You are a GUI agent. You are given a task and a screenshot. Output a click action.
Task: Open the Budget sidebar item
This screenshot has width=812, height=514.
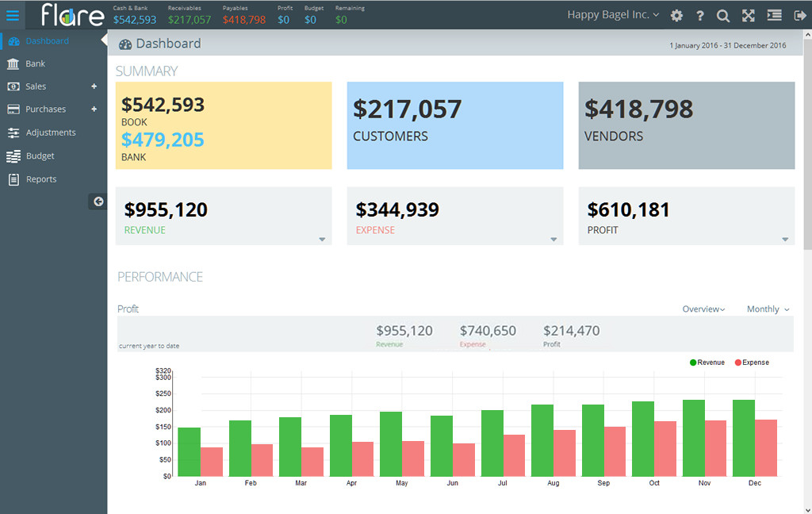(x=40, y=156)
